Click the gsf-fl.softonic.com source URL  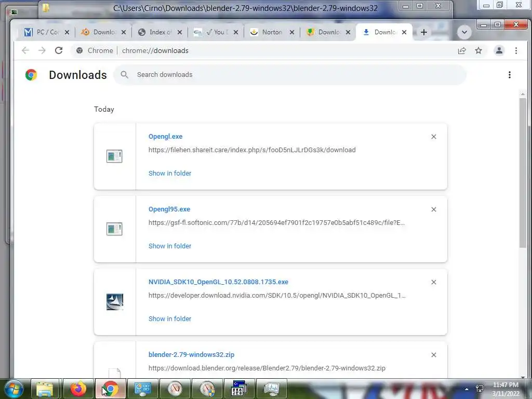[x=276, y=222]
